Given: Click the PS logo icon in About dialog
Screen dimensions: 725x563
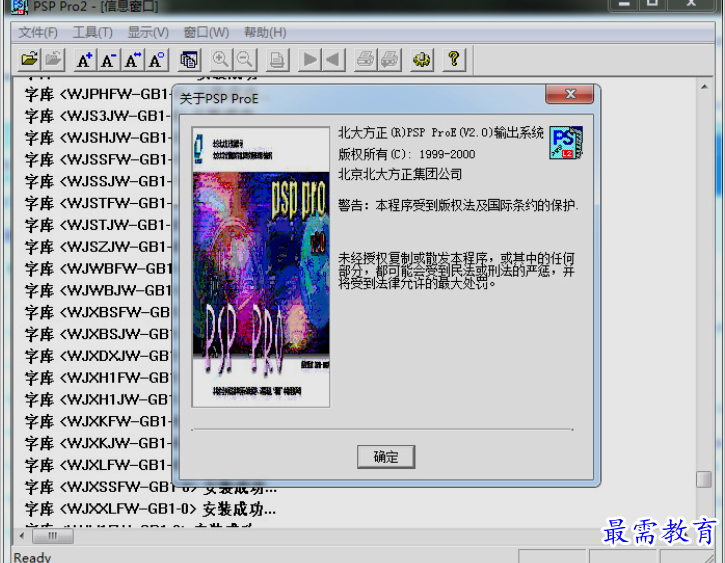Looking at the screenshot, I should [x=566, y=142].
